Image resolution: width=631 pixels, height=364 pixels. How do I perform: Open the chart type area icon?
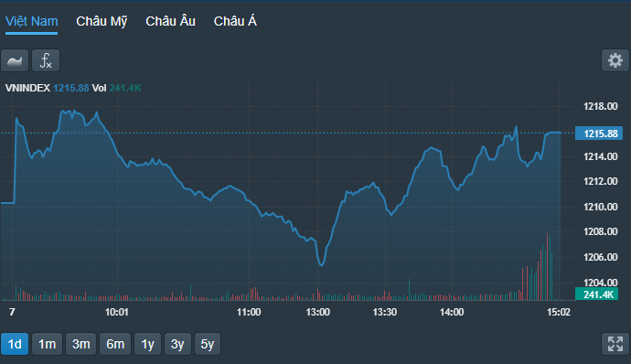pos(15,60)
